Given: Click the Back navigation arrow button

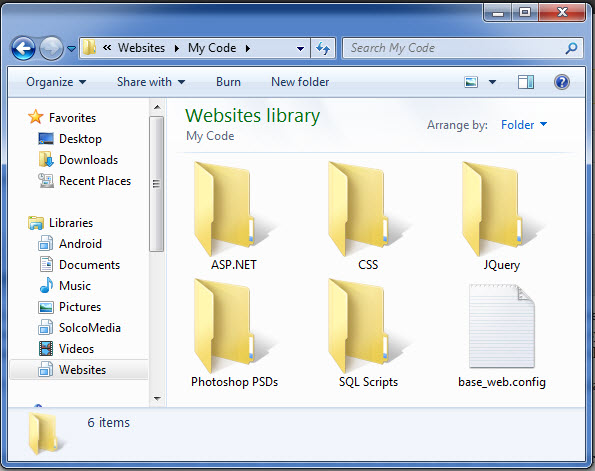Looking at the screenshot, I should click(x=23, y=48).
